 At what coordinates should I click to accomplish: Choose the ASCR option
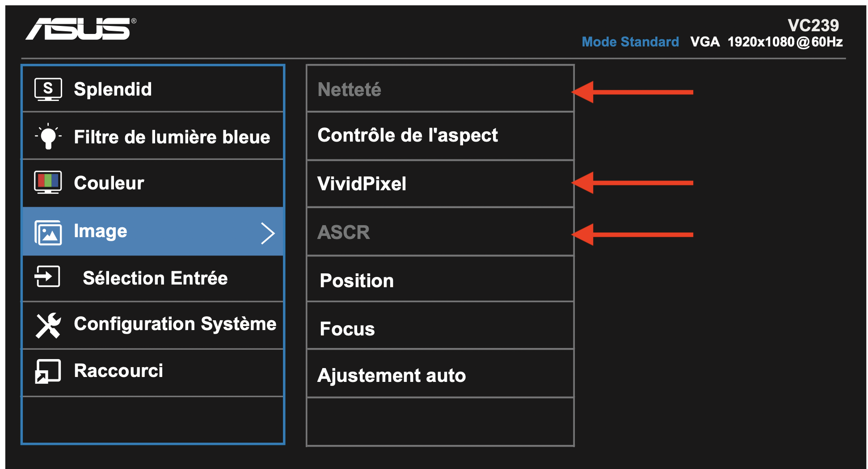343,232
